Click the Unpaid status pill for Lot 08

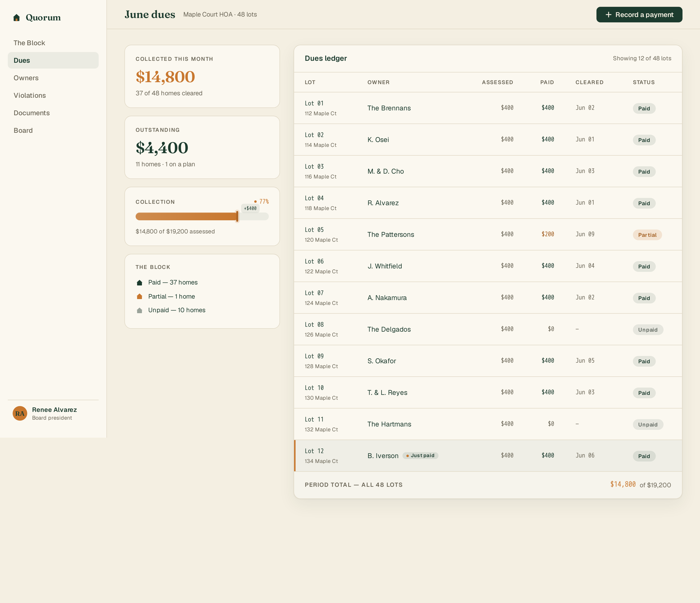tap(648, 329)
